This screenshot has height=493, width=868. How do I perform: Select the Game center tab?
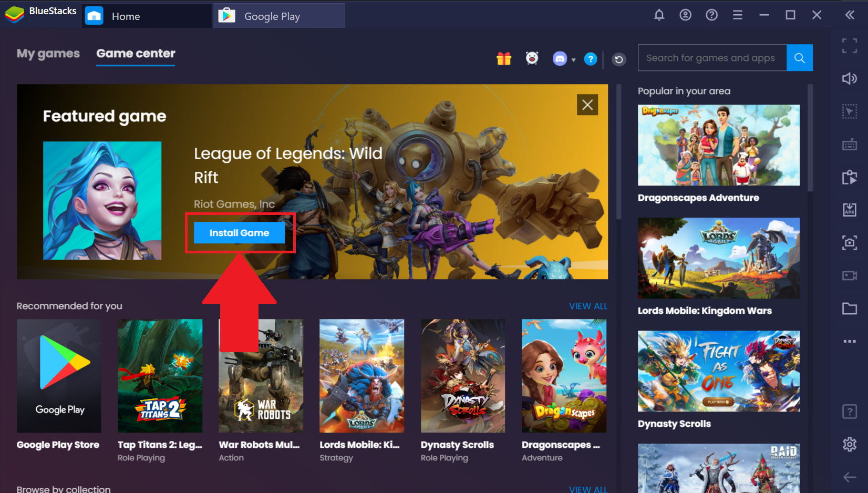pyautogui.click(x=136, y=54)
